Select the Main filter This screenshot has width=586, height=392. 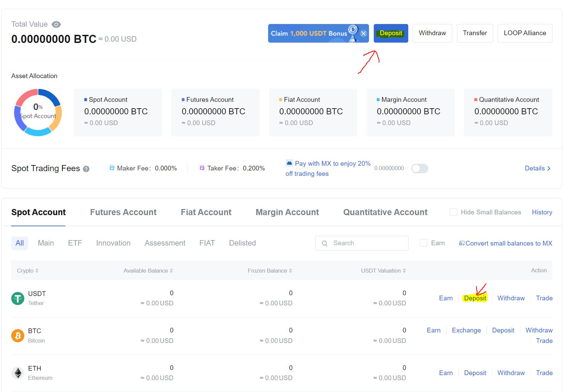coord(46,243)
